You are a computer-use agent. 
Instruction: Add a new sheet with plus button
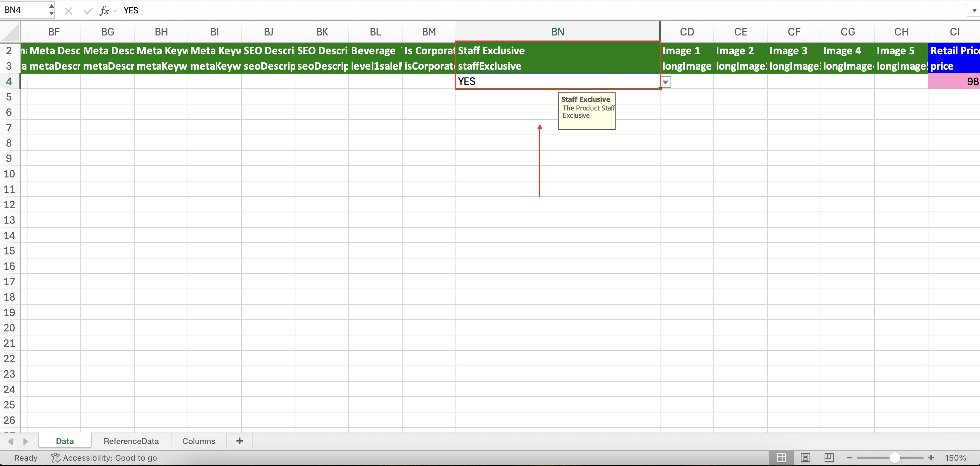(x=239, y=441)
